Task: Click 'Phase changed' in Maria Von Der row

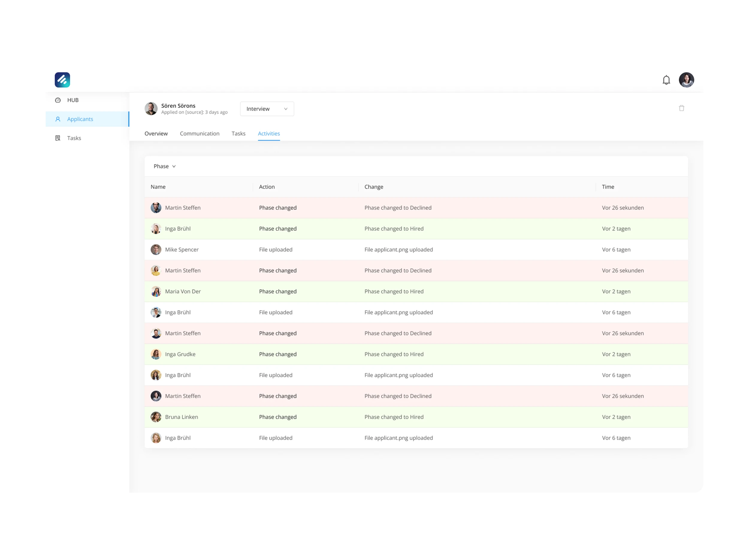Action: point(278,291)
